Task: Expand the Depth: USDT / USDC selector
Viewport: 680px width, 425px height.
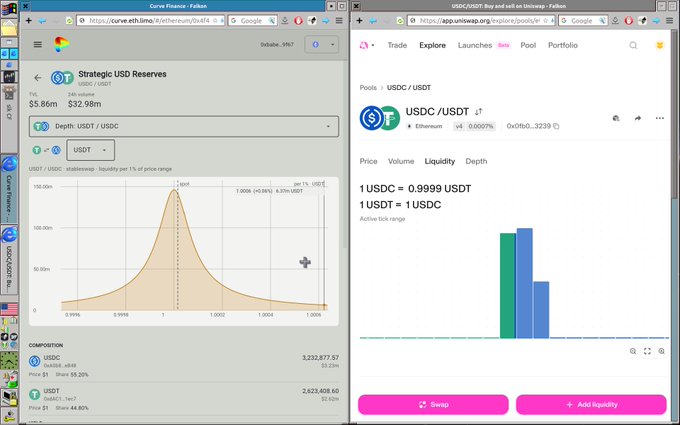Action: [184, 126]
